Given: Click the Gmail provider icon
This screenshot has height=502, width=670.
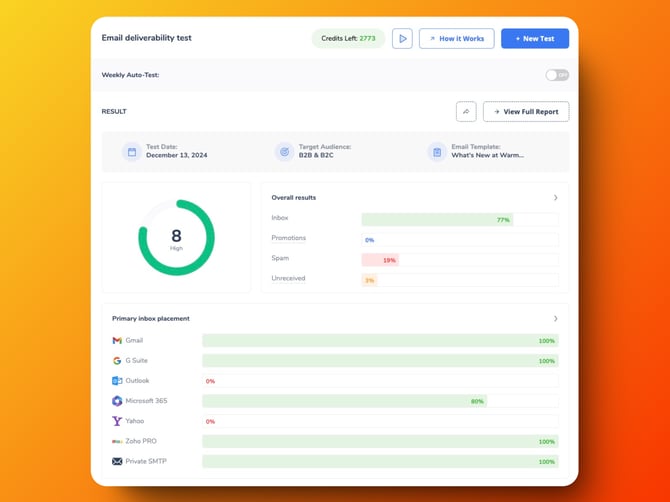Looking at the screenshot, I should click(x=117, y=341).
